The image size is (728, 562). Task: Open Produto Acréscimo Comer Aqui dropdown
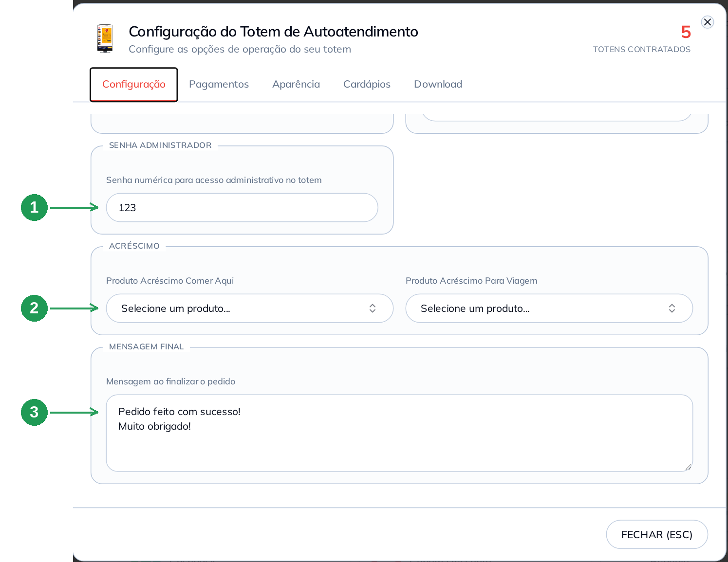[249, 308]
